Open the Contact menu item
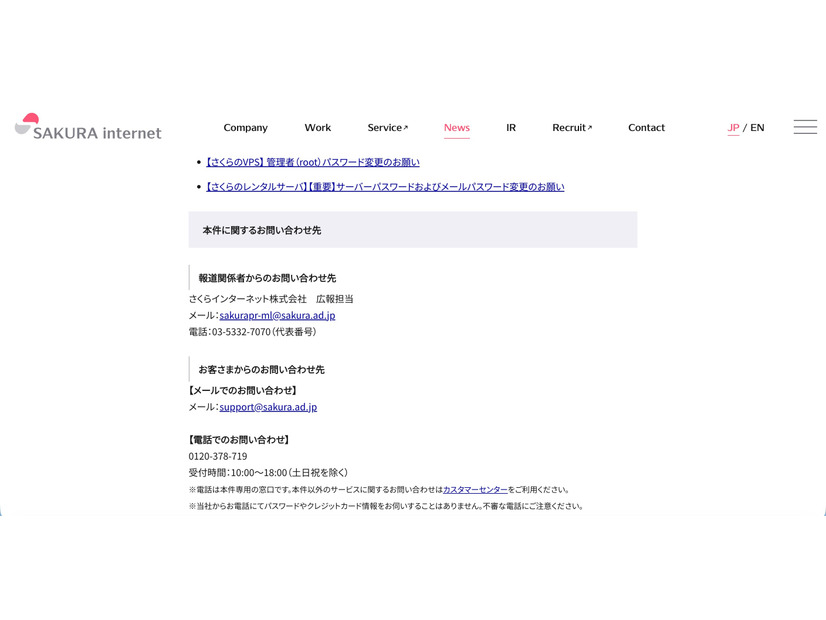This screenshot has height=620, width=826. click(646, 127)
